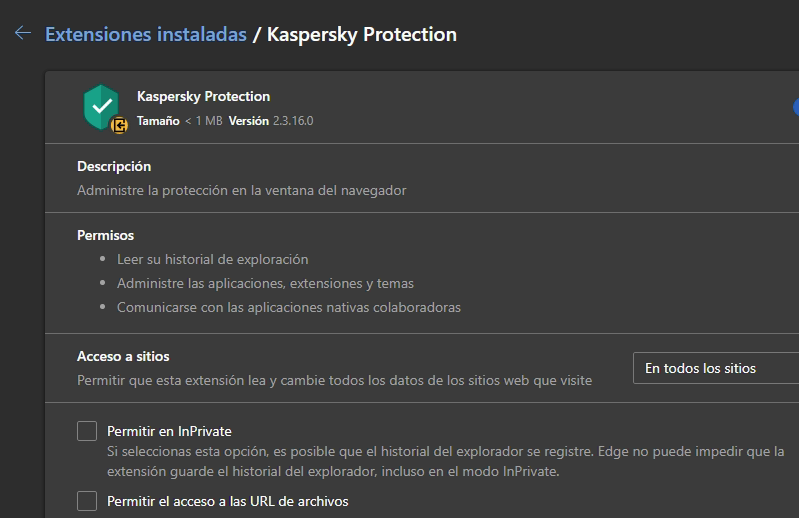Click Comunicarse con las aplicaciones nativas colaboradoras
The image size is (799, 518).
pyautogui.click(x=289, y=307)
